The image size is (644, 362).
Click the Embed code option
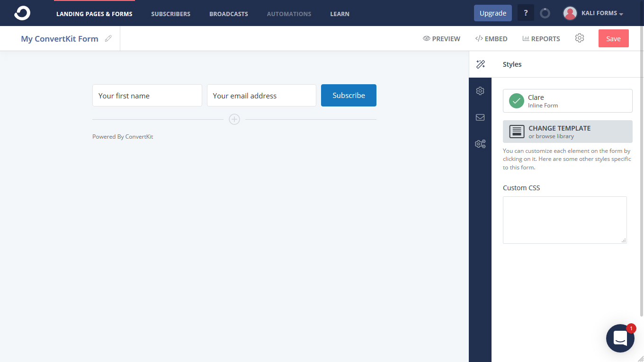click(491, 39)
